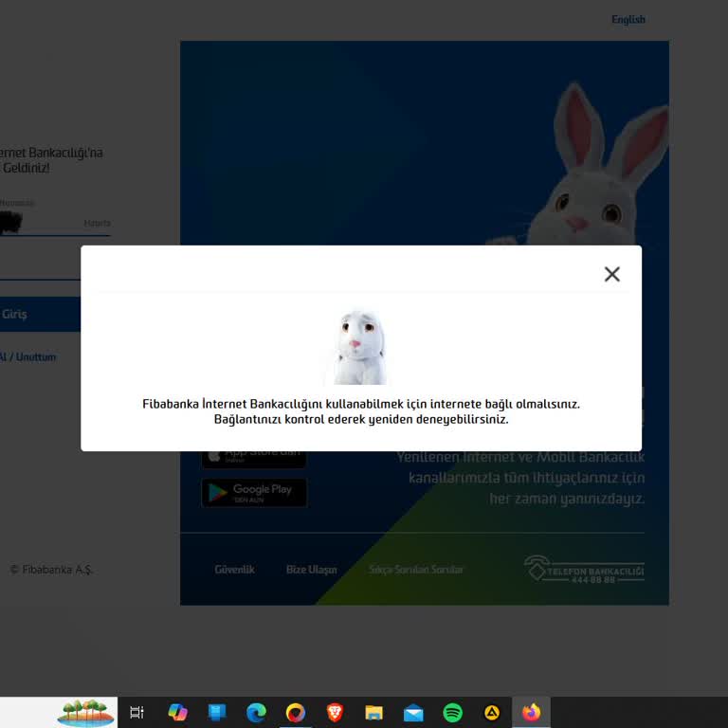Click the sad rabbit image in dialog

360,347
